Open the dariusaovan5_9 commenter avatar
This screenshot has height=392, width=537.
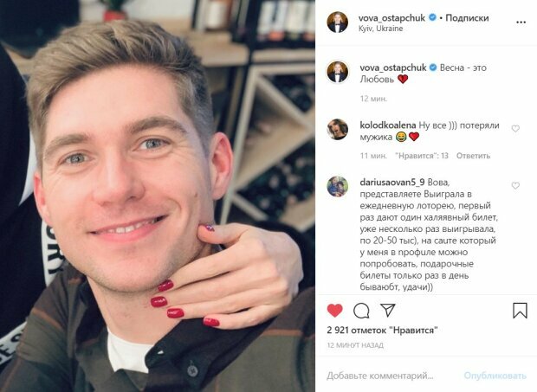click(x=337, y=186)
